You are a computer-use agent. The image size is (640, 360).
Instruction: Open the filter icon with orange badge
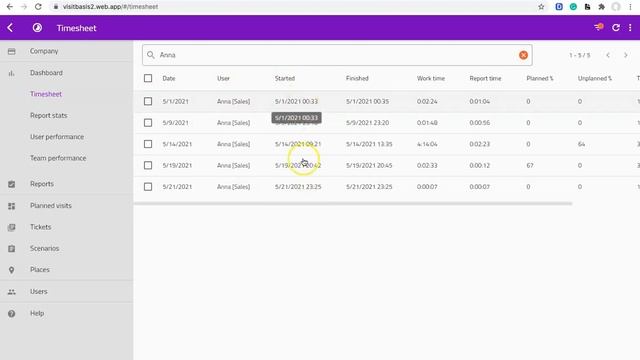[x=598, y=27]
